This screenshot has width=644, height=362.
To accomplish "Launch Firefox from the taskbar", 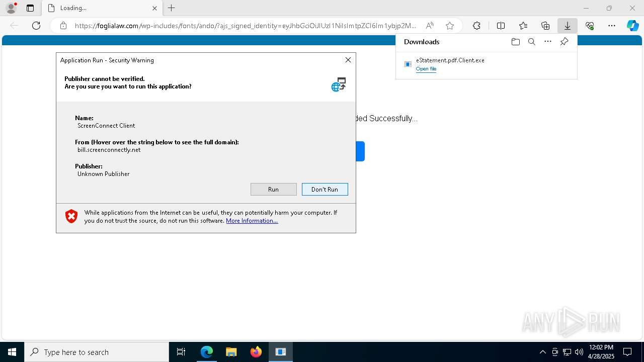I will (256, 352).
